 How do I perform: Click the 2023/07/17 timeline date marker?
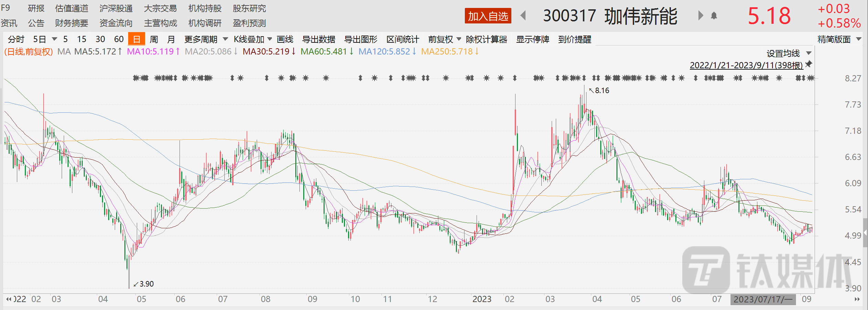(763, 299)
